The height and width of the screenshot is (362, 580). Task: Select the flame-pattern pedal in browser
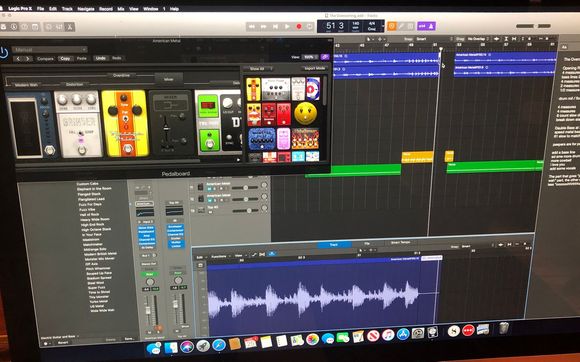click(305, 139)
